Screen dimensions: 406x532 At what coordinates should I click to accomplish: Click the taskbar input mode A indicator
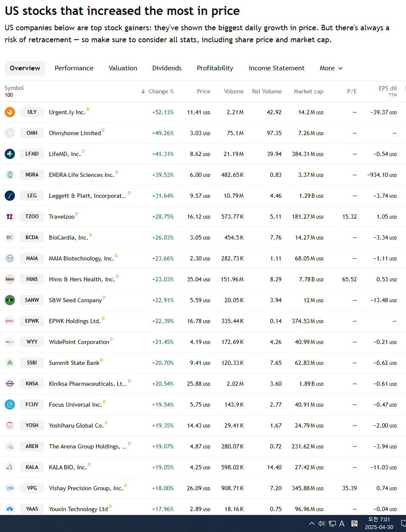pyautogui.click(x=342, y=523)
